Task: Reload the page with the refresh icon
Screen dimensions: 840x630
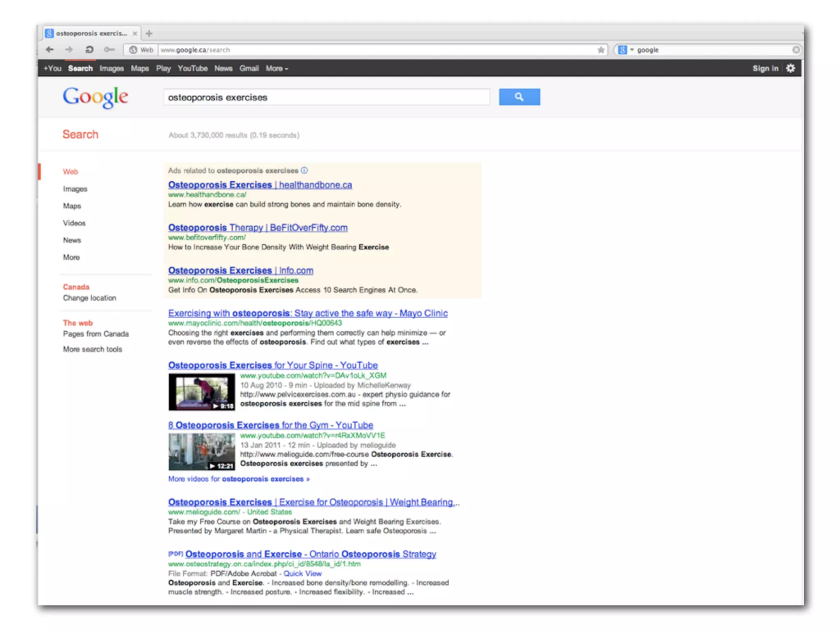Action: (89, 50)
